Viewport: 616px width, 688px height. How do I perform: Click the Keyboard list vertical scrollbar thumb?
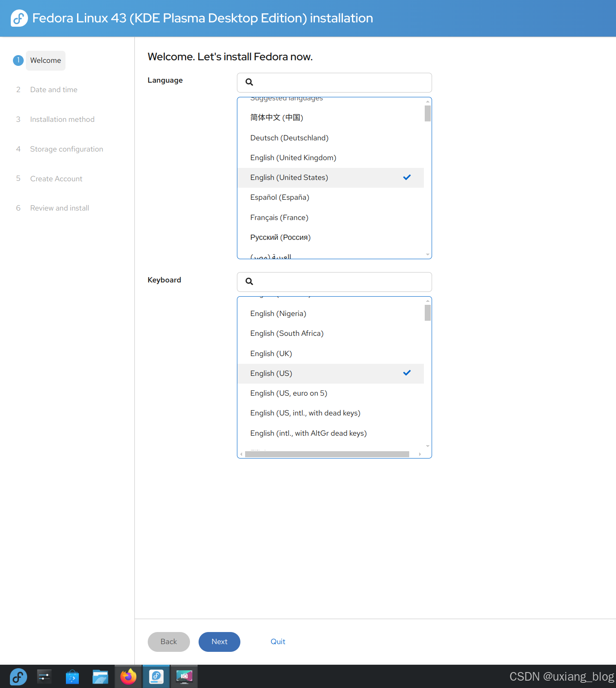[428, 313]
